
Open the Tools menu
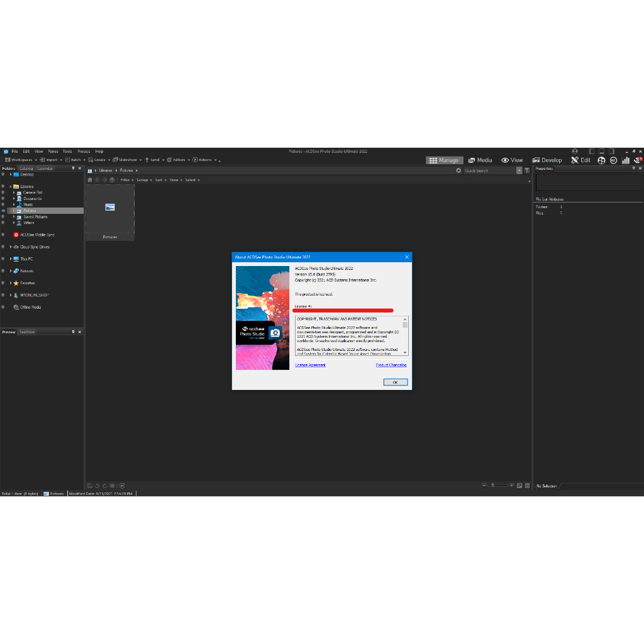pyautogui.click(x=67, y=152)
